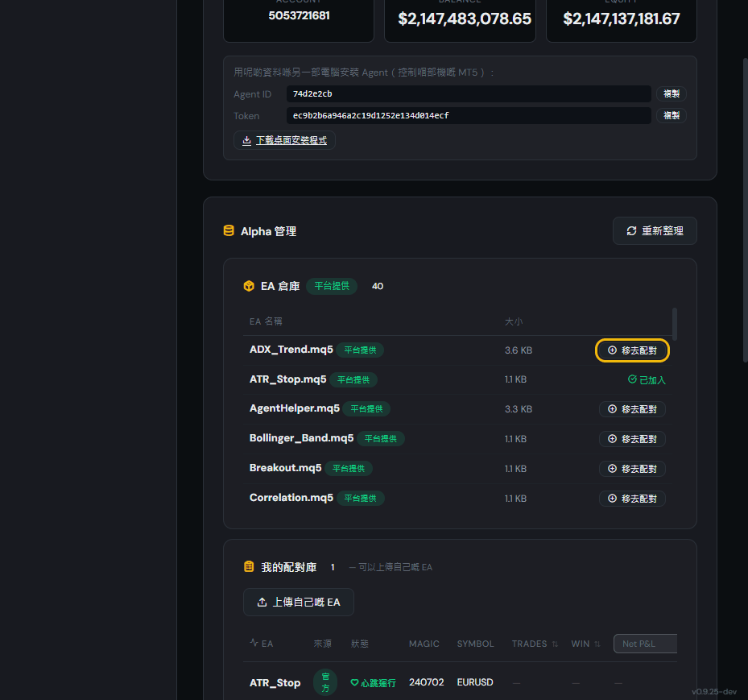The width and height of the screenshot is (748, 700).
Task: Click the 已加入 status for ATR_Stop.mq5
Action: click(x=647, y=380)
